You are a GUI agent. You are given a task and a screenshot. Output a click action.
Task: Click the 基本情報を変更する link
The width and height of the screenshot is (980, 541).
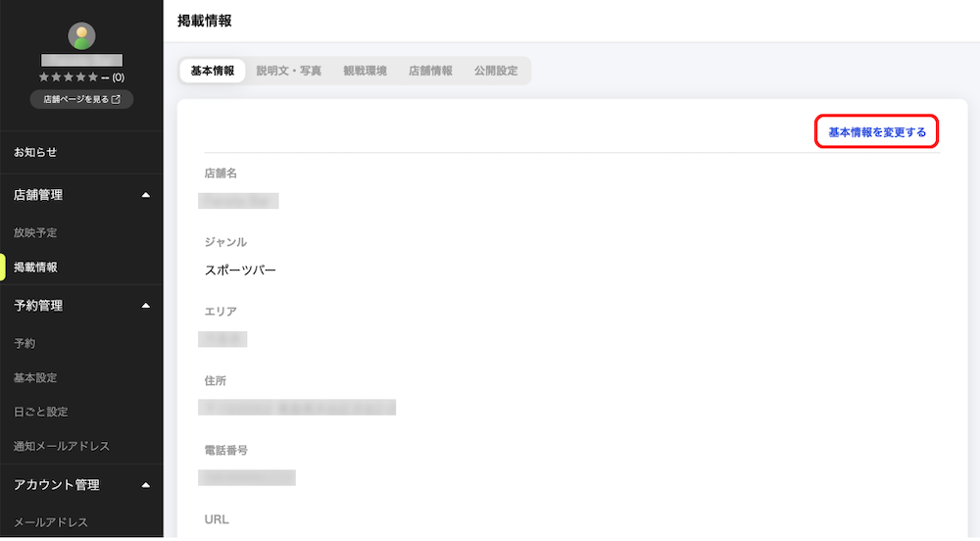pyautogui.click(x=877, y=131)
